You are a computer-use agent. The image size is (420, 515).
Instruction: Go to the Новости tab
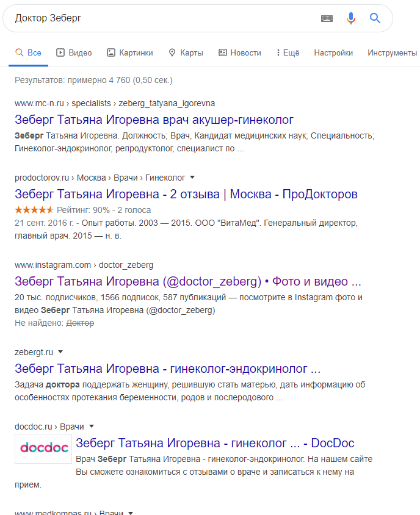pyautogui.click(x=240, y=52)
